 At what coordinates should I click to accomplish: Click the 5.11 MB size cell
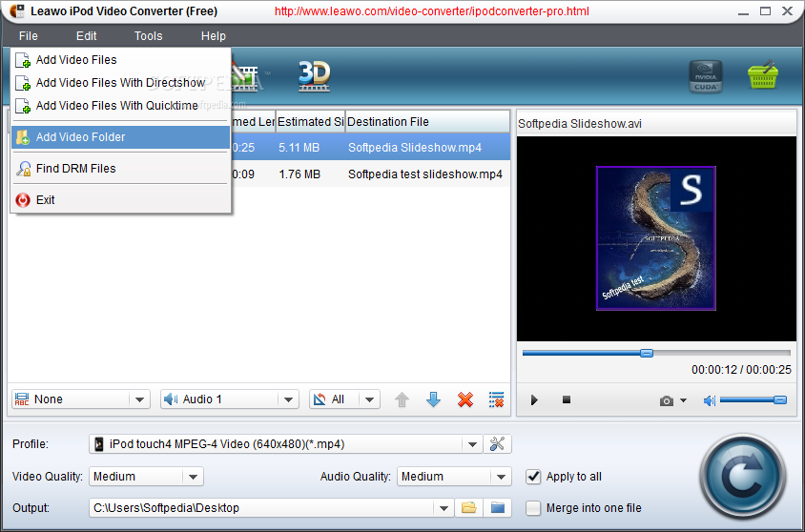[x=299, y=148]
